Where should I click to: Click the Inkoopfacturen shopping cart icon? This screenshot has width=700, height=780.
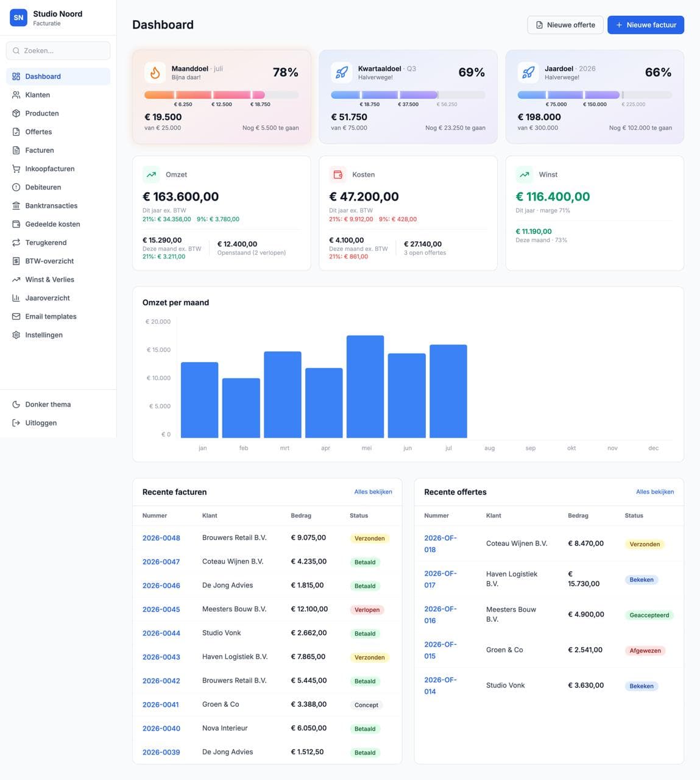tap(16, 169)
